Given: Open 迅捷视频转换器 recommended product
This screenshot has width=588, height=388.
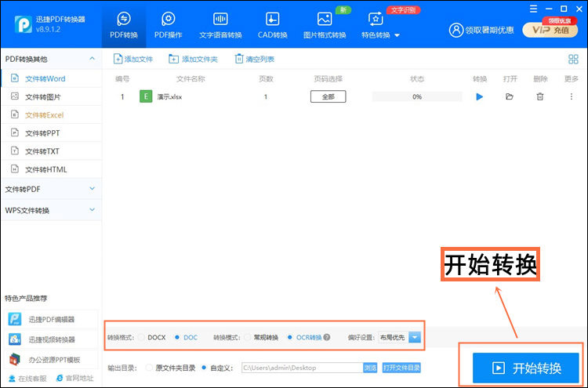Looking at the screenshot, I should click(x=52, y=339).
